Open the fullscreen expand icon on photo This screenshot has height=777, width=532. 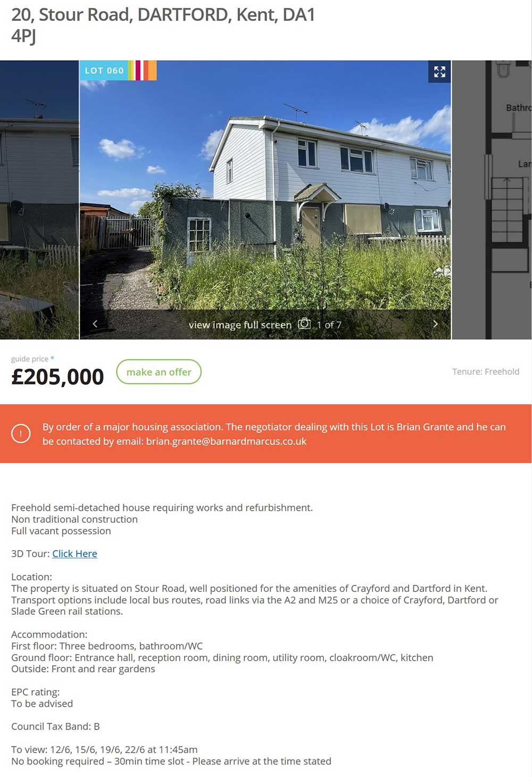point(439,72)
